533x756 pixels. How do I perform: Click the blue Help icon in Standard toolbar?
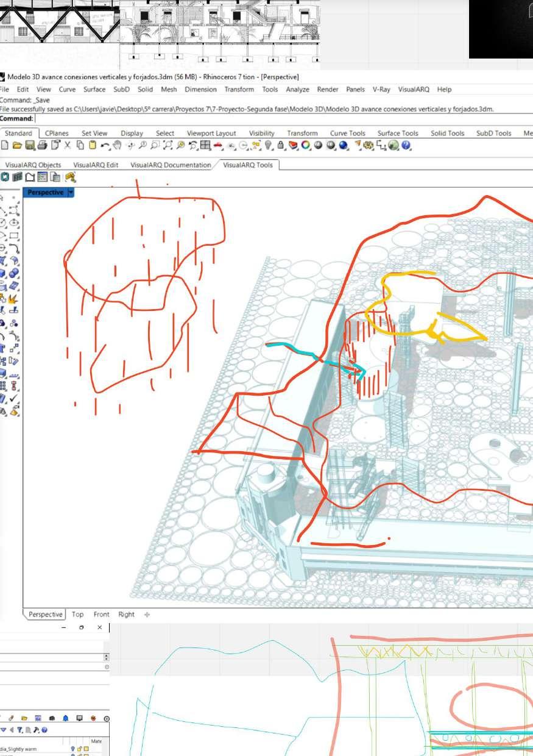[406, 146]
